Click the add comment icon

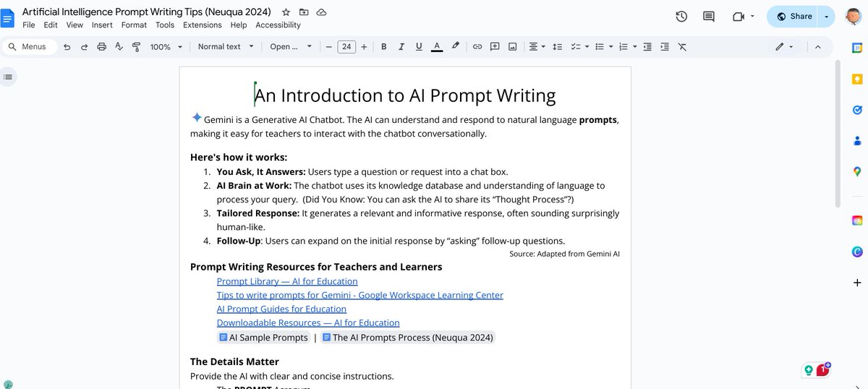pos(495,46)
